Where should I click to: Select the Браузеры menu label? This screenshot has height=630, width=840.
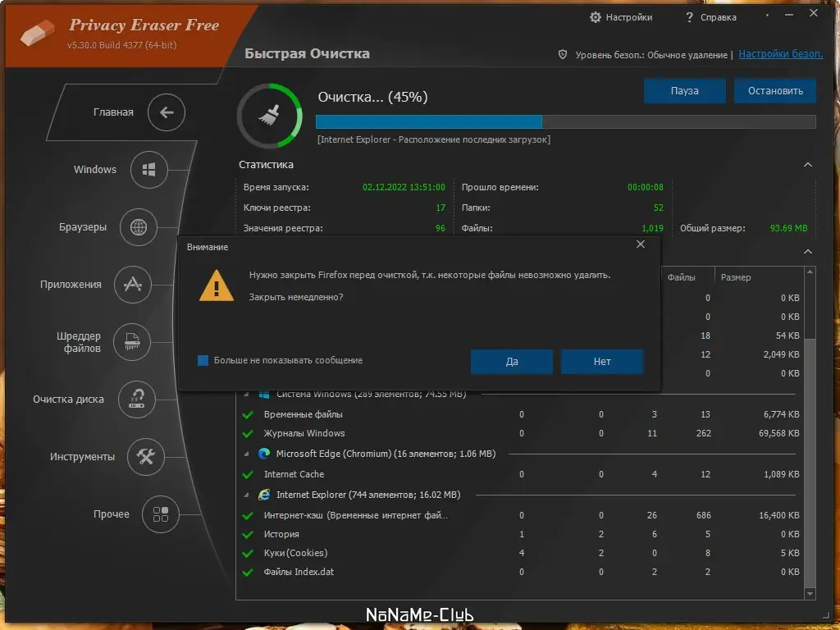pyautogui.click(x=83, y=227)
